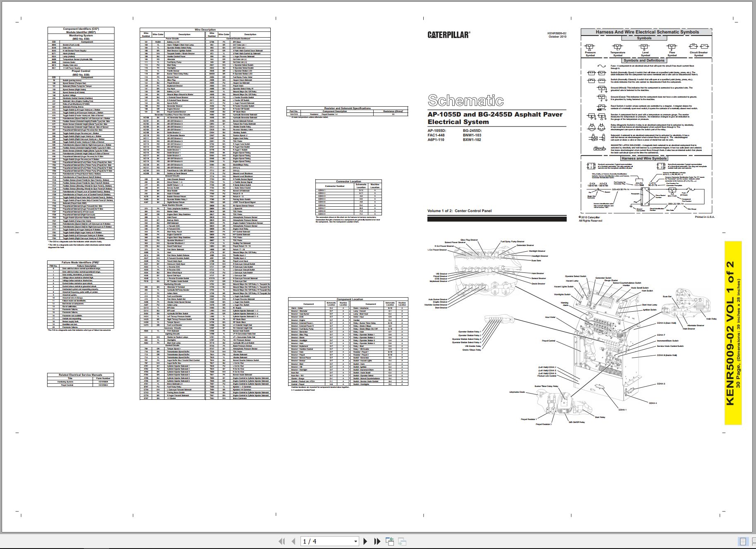Advance to the next page
Image resolution: width=756 pixels, height=549 pixels.
point(365,541)
